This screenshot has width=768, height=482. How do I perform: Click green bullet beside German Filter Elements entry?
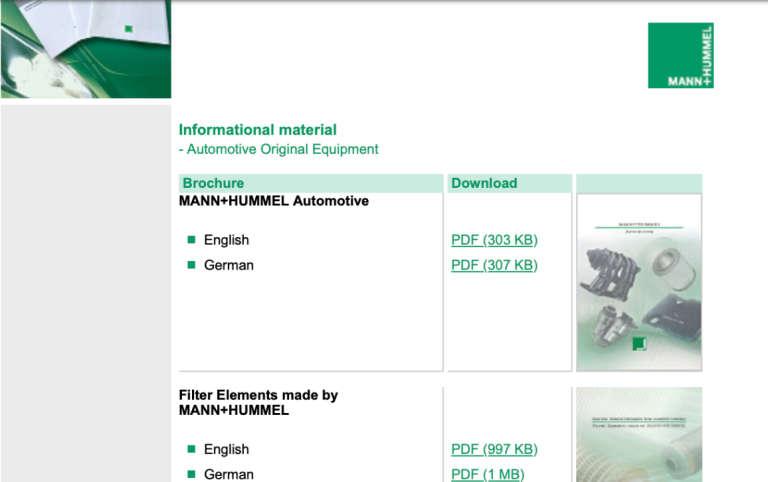(192, 474)
